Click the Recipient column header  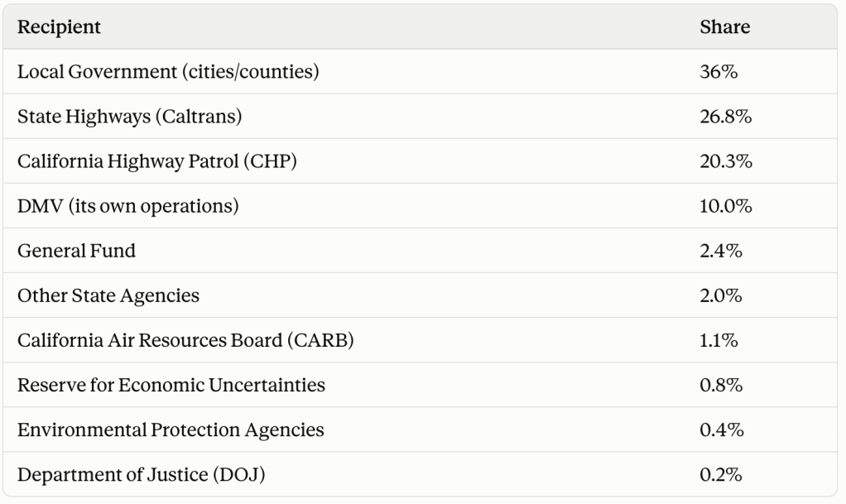tap(59, 27)
